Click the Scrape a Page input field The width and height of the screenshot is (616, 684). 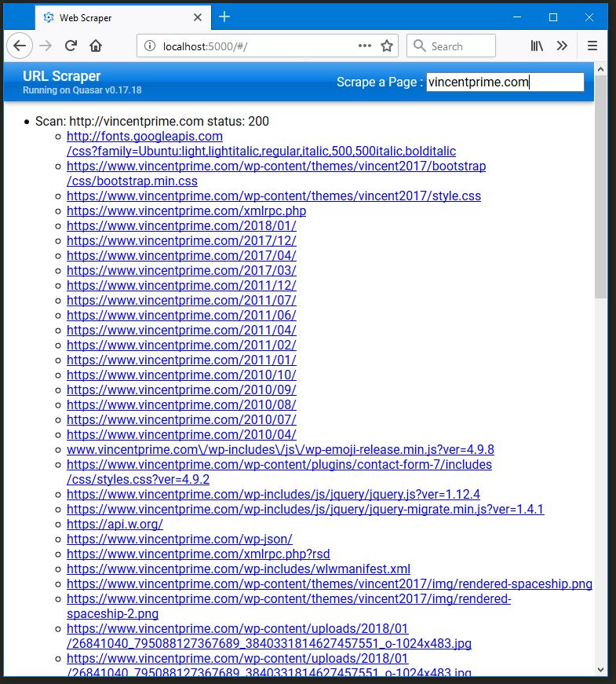click(x=505, y=82)
